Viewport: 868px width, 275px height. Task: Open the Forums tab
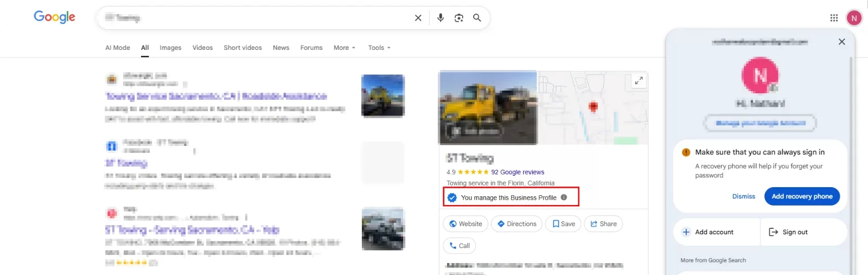pyautogui.click(x=311, y=48)
